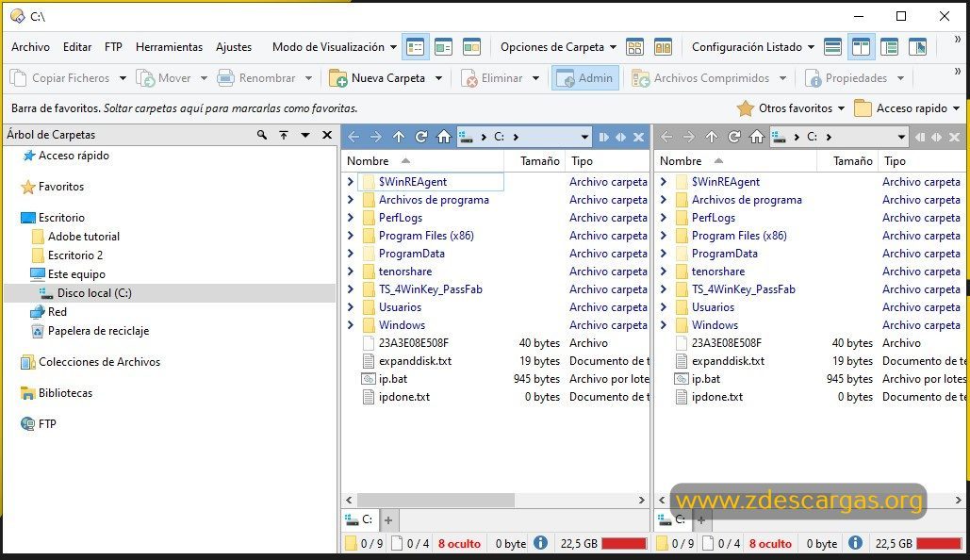Go up one level in left pane
The width and height of the screenshot is (970, 560).
[x=399, y=137]
